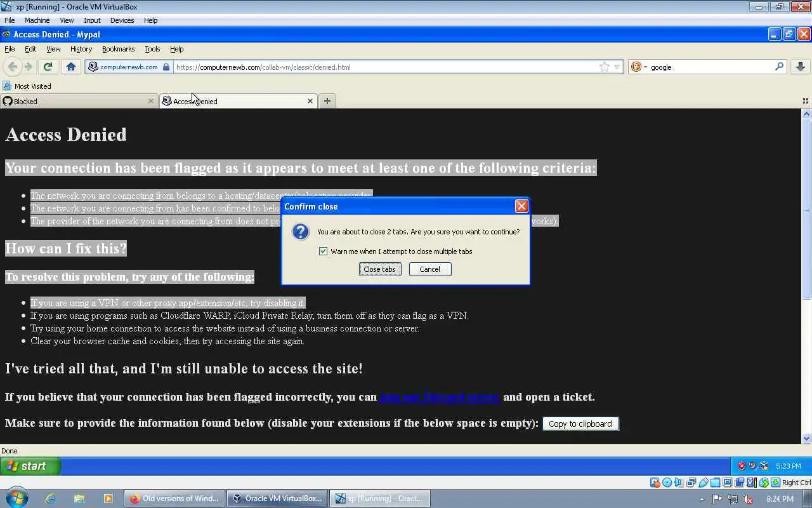
Task: Open the Mypal Help menu
Action: point(176,49)
